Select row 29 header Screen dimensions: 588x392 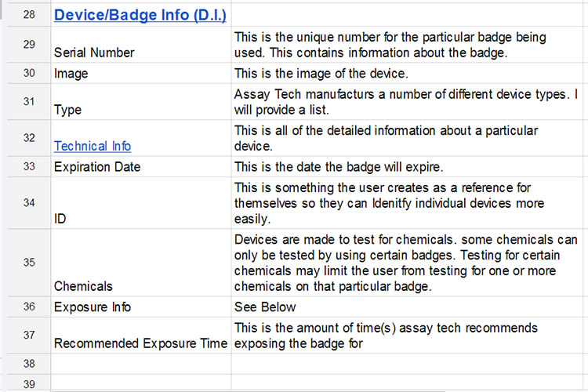29,45
